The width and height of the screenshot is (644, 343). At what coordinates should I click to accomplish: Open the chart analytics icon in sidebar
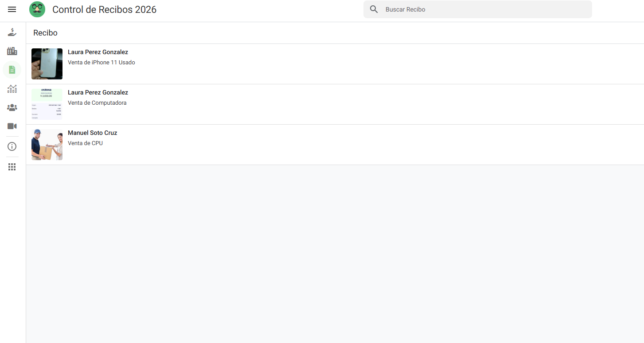pos(12,89)
